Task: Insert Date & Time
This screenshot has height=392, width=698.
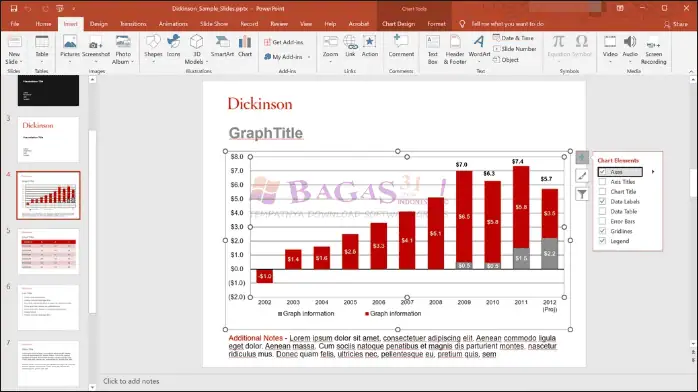Action: [x=513, y=38]
